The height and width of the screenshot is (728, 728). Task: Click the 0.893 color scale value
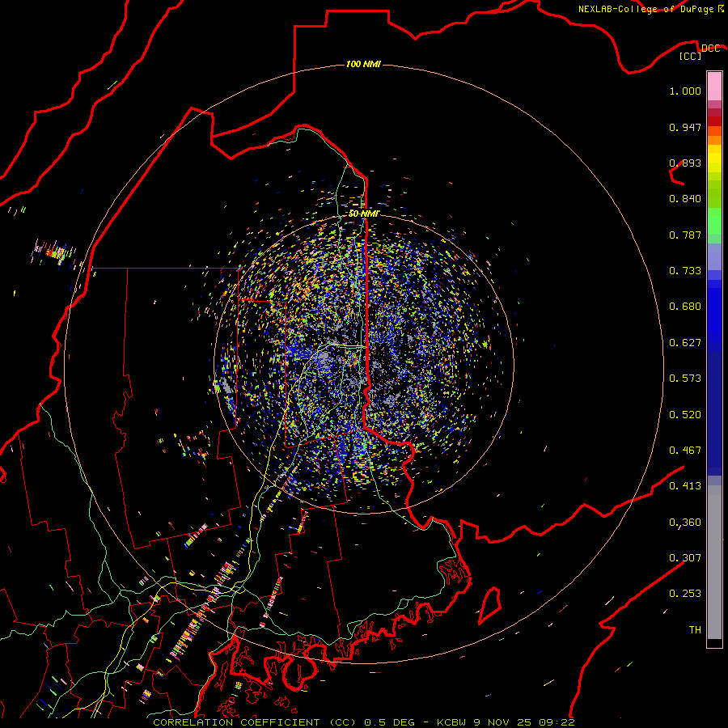pyautogui.click(x=685, y=163)
